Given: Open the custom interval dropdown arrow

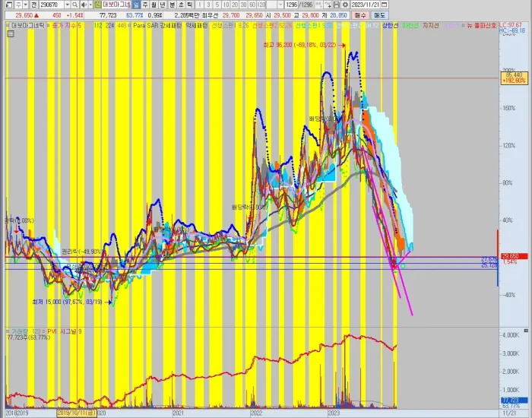Looking at the screenshot, I should [x=280, y=5].
